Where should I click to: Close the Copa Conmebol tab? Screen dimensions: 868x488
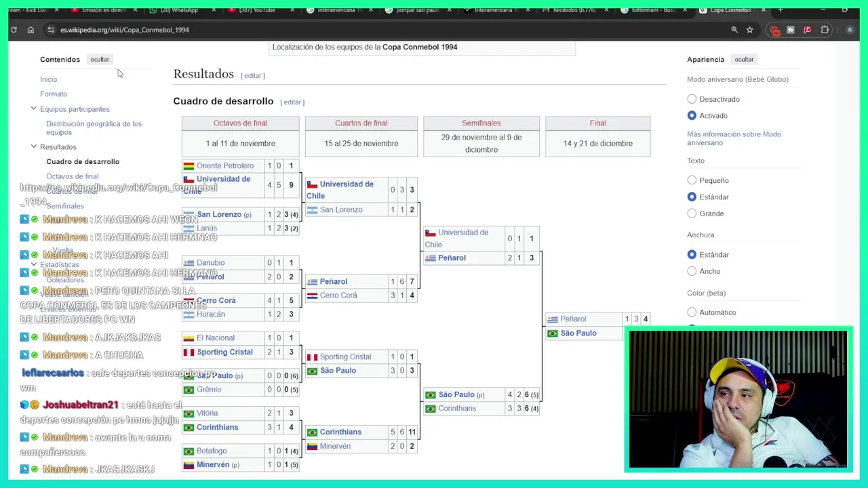point(764,9)
